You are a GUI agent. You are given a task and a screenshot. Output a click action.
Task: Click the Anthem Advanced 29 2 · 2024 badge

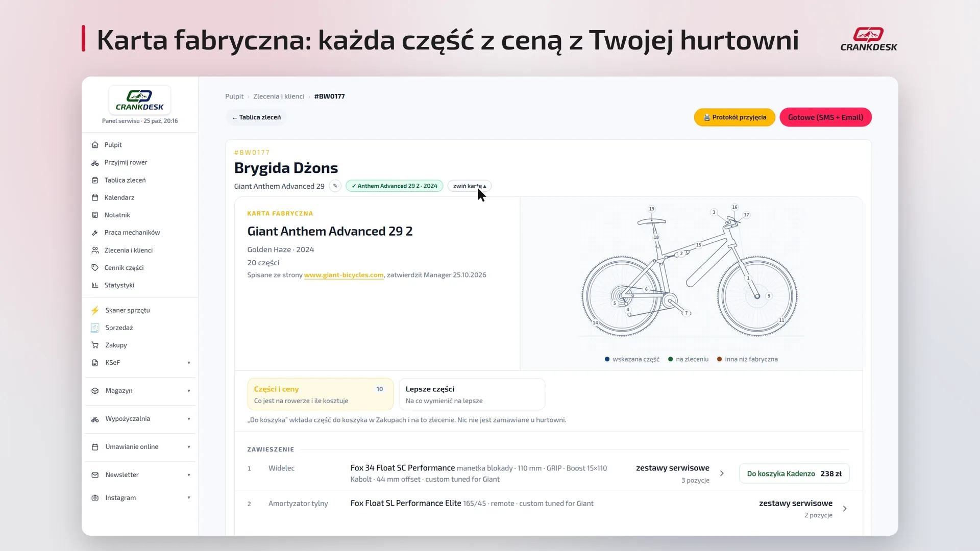(x=394, y=186)
